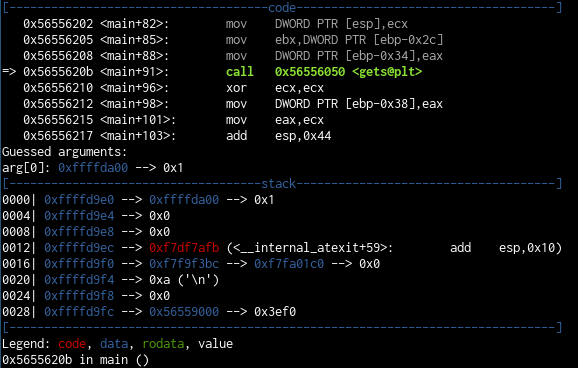
Task: Select stack address 0xffffd9e4
Action: (79, 215)
